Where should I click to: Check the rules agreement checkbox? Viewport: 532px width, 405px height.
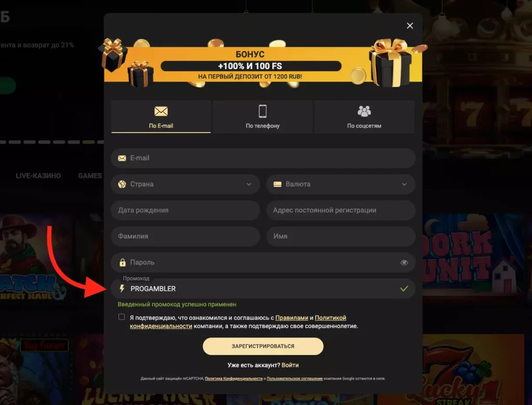(x=122, y=317)
